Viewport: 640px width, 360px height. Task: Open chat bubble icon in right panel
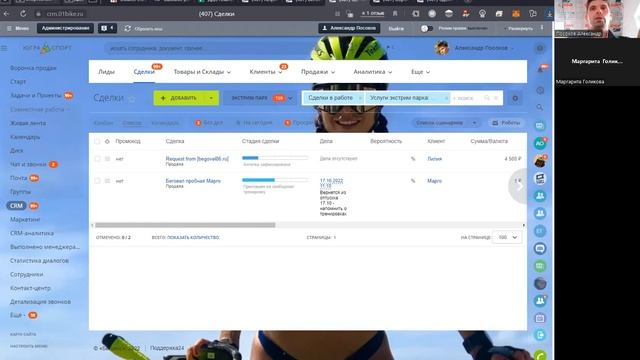click(x=540, y=248)
